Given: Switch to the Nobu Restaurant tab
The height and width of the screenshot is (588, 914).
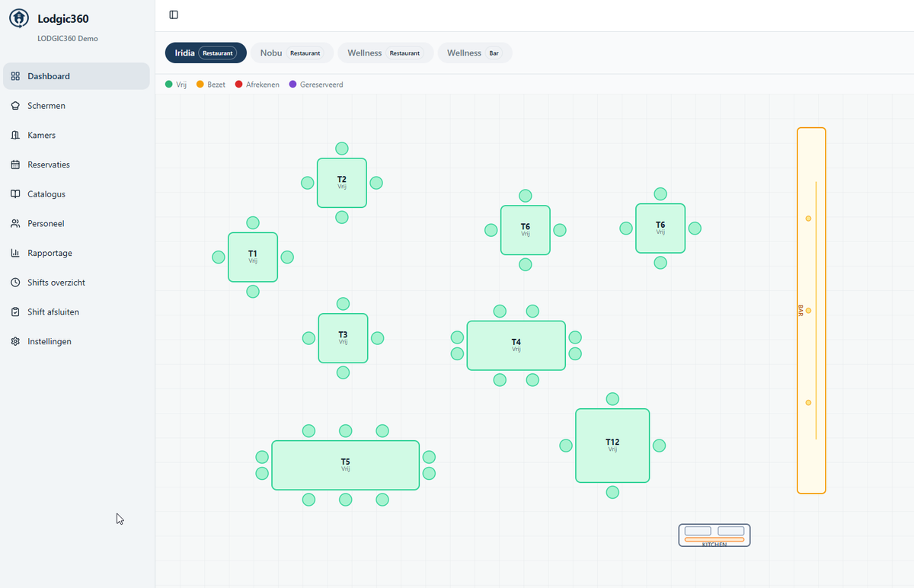Looking at the screenshot, I should tap(292, 53).
